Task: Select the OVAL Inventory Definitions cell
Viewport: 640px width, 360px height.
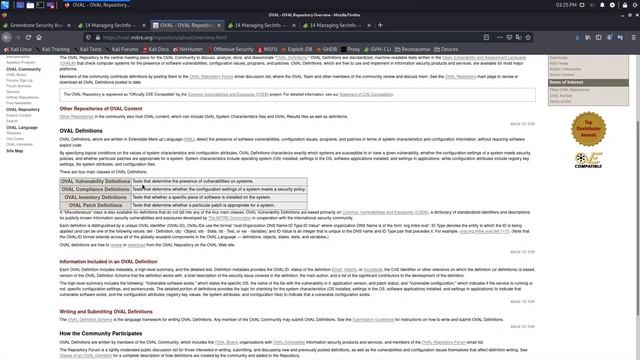Action: point(95,197)
